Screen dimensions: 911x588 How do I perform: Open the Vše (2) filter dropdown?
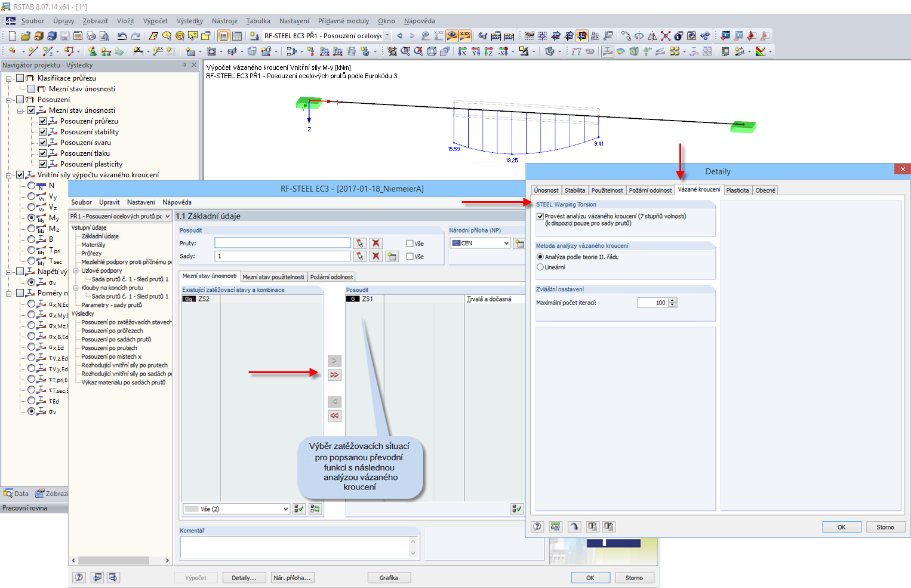coord(236,509)
